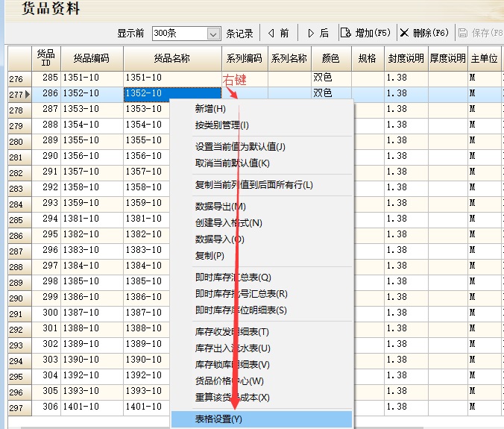Click the previous page arrow button
The image size is (504, 429).
(278, 33)
